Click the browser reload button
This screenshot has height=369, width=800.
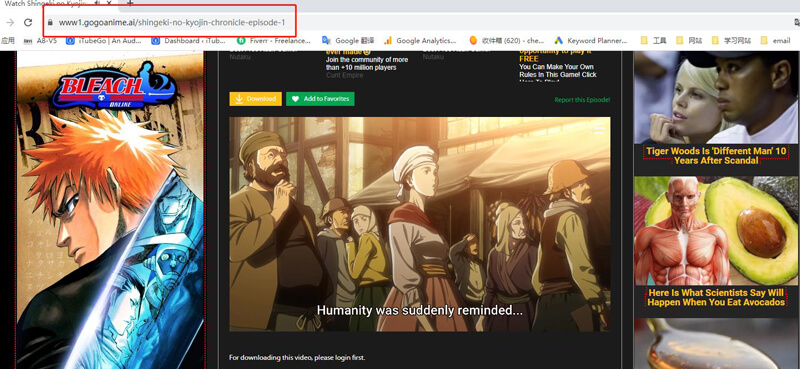pos(28,22)
